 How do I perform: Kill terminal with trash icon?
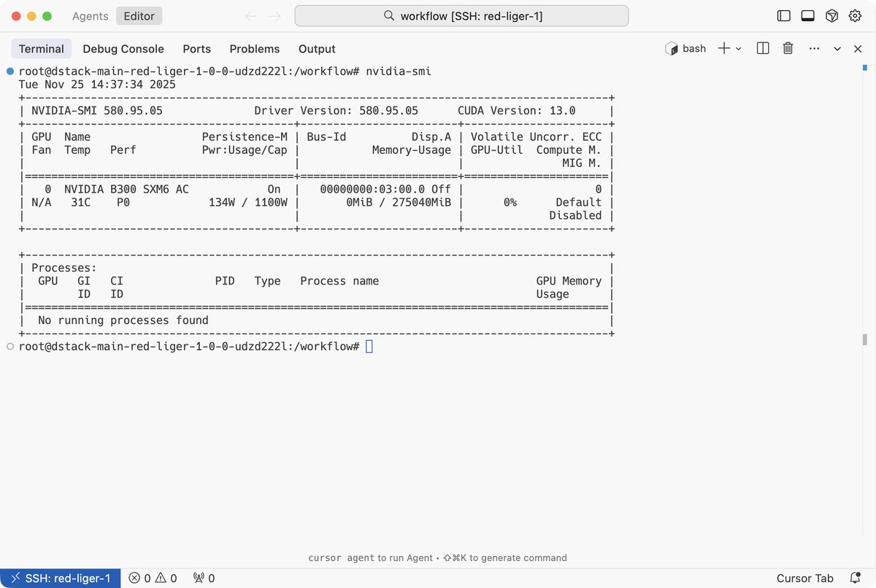tap(788, 48)
